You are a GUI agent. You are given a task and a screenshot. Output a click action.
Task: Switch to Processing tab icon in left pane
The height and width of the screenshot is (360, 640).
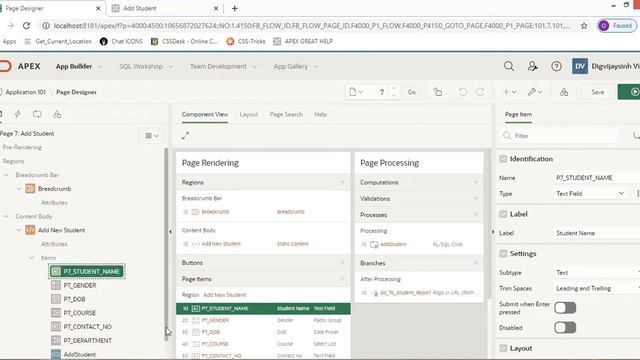point(37,114)
